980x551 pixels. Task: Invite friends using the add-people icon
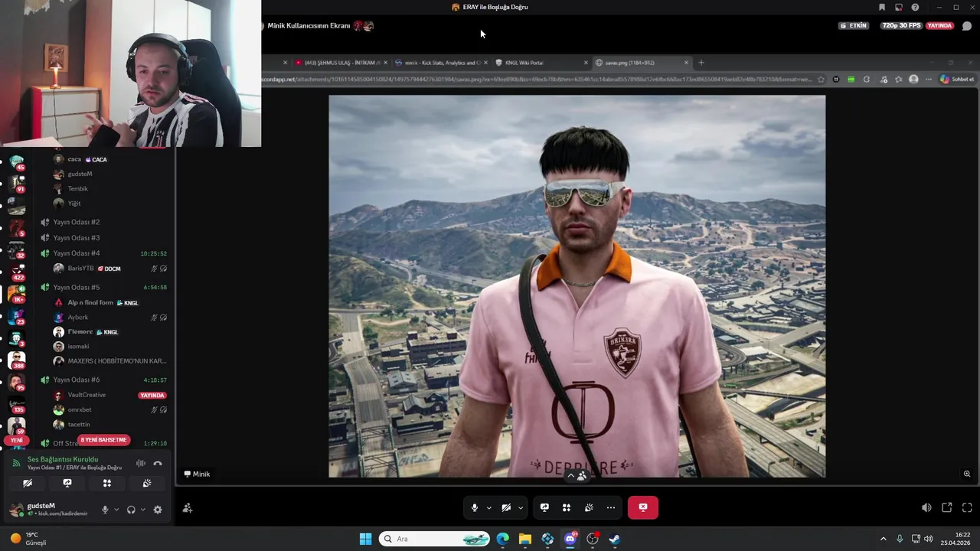pyautogui.click(x=188, y=507)
